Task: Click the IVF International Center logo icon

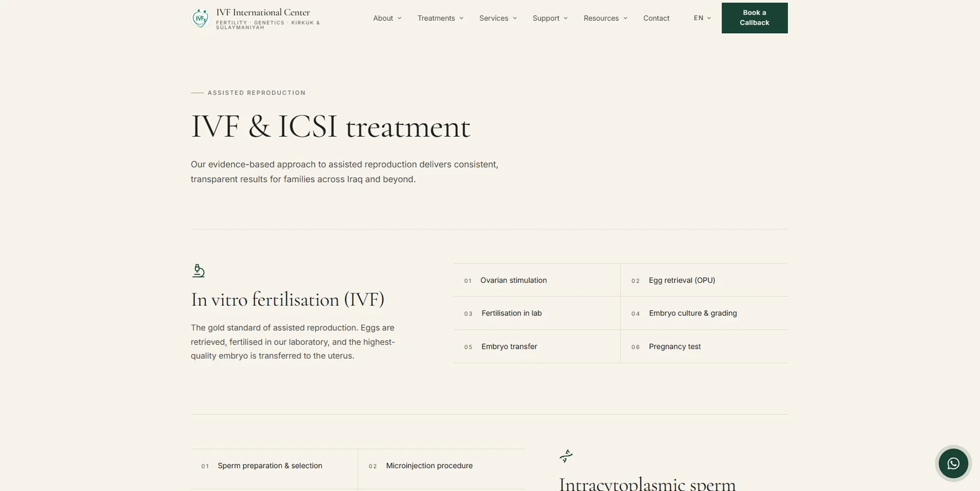Action: pos(200,18)
